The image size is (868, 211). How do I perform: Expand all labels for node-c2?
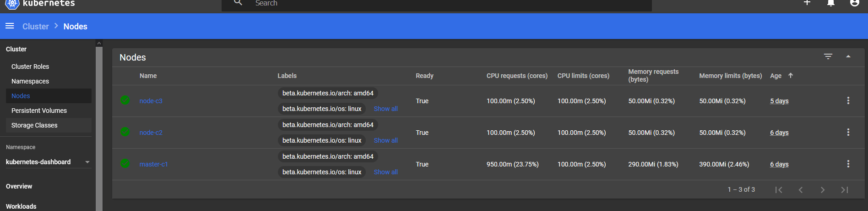point(385,140)
